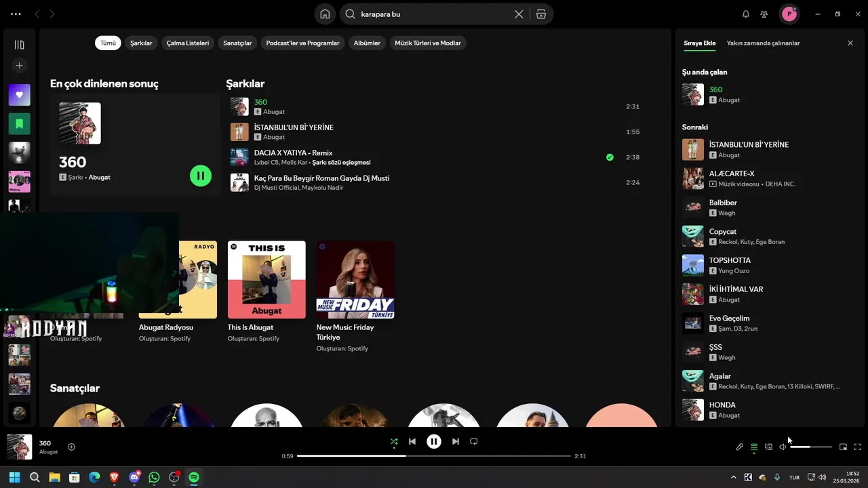Navigate back with the left arrow

tap(37, 14)
